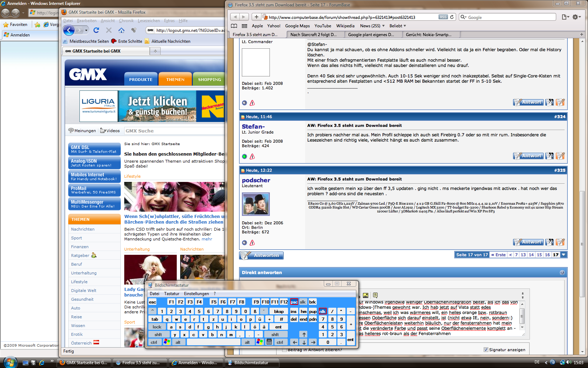Toggle the nlk key on the on-screen keyboard
The image size is (588, 368).
322,311
